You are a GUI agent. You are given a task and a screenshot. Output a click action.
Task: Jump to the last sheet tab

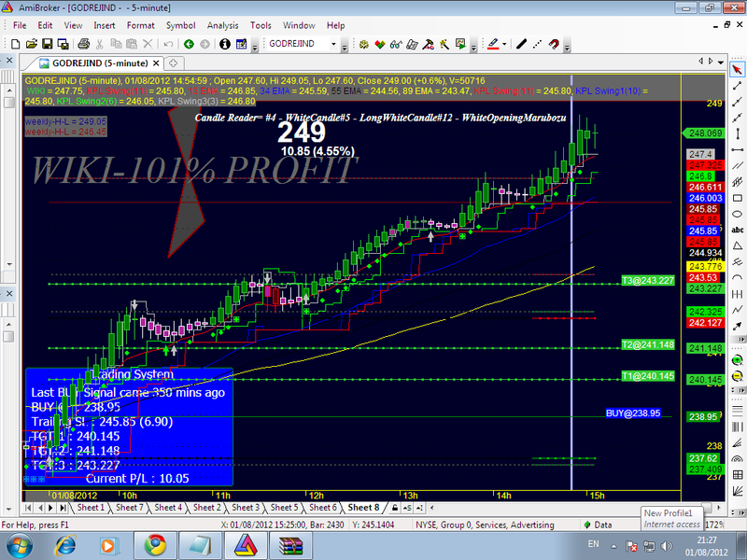tap(63, 508)
